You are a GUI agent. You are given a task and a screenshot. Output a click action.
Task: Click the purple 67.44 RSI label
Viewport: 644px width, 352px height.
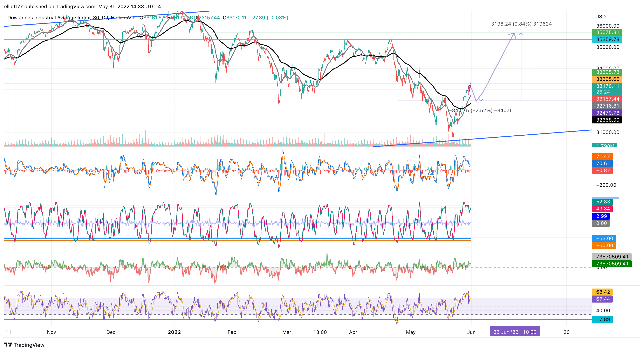[602, 299]
